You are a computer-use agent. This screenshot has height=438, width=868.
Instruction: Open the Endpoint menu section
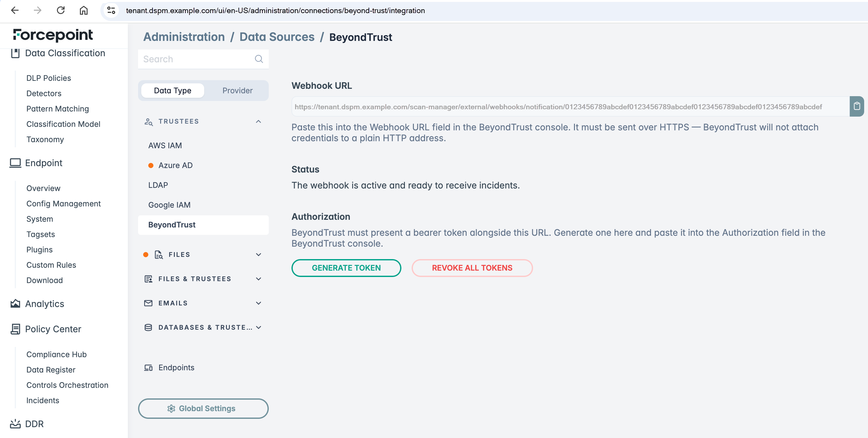(x=44, y=163)
